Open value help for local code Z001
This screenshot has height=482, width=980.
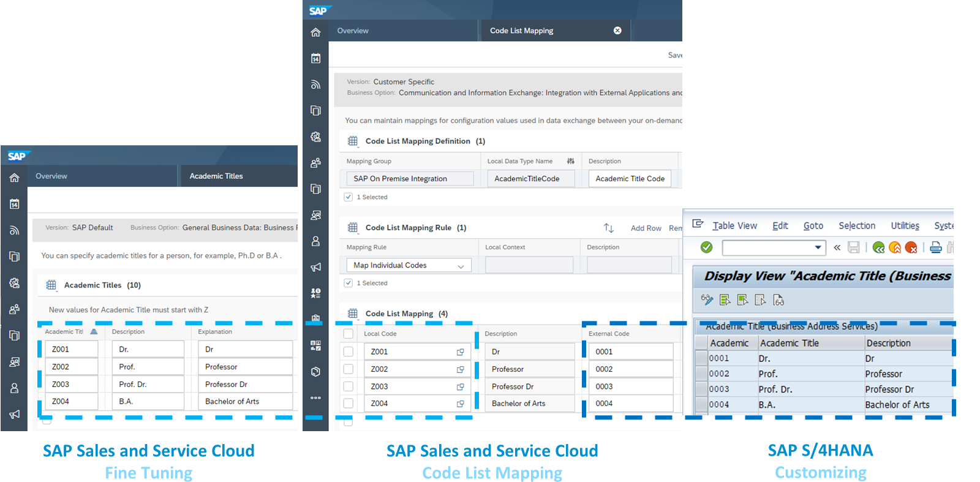(x=460, y=352)
